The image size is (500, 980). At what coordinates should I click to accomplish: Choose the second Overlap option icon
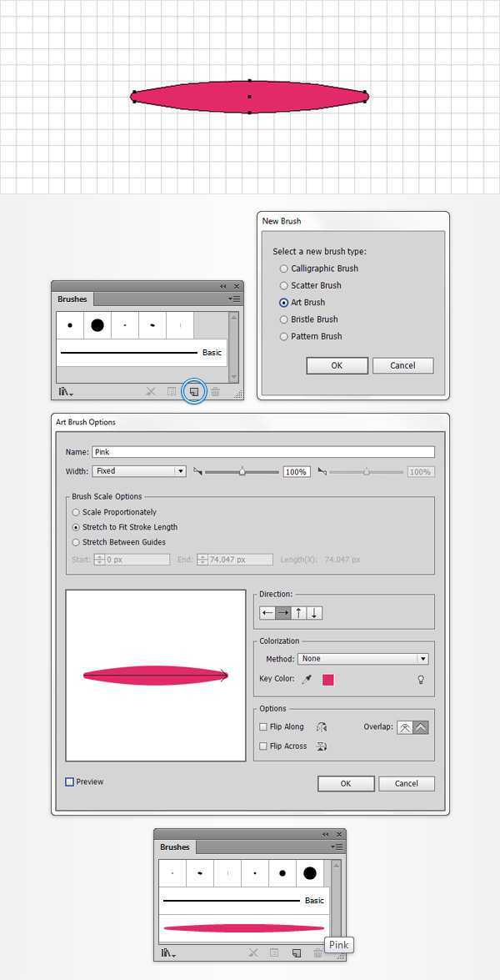(421, 727)
